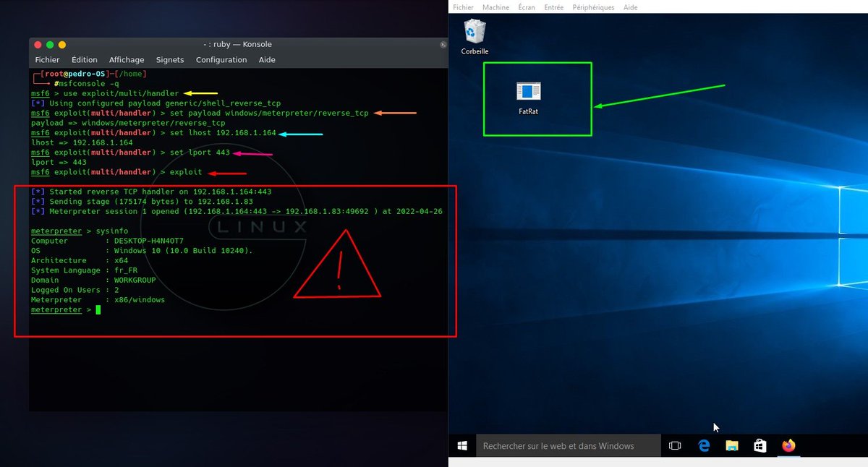Click 'Started reverse TCP handler' line

coord(151,192)
